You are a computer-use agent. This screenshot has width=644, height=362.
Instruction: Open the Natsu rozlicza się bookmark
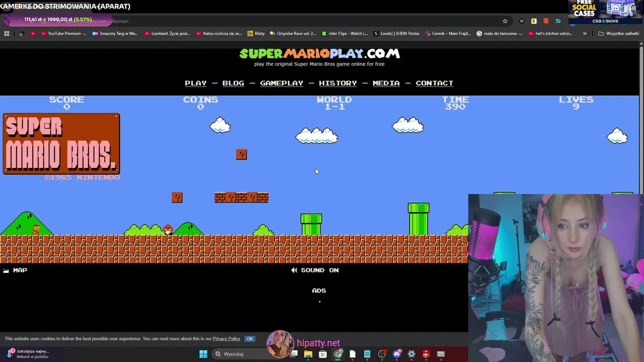[x=219, y=34]
